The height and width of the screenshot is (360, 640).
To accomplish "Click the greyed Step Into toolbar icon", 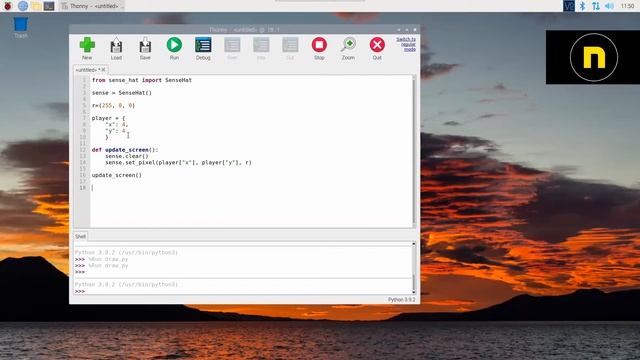I will (261, 48).
